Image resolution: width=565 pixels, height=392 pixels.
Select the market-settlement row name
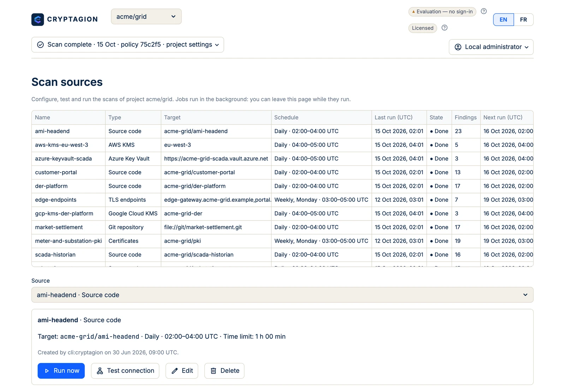(59, 228)
